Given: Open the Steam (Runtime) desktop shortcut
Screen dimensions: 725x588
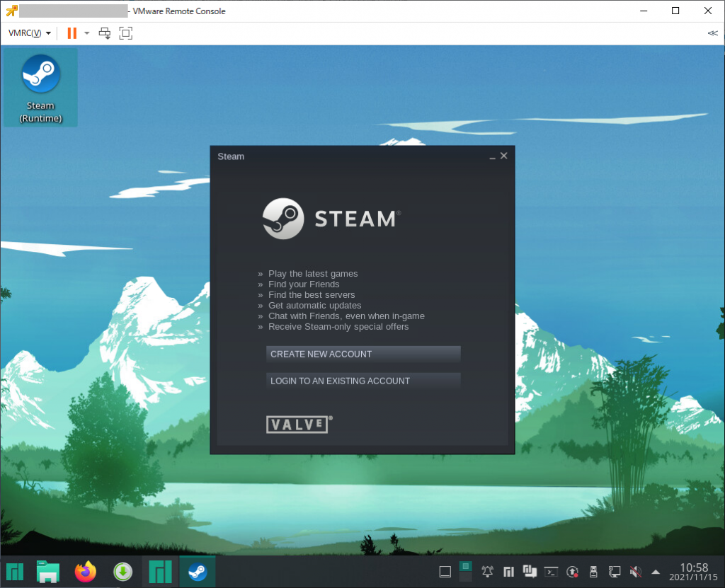Looking at the screenshot, I should pos(40,88).
